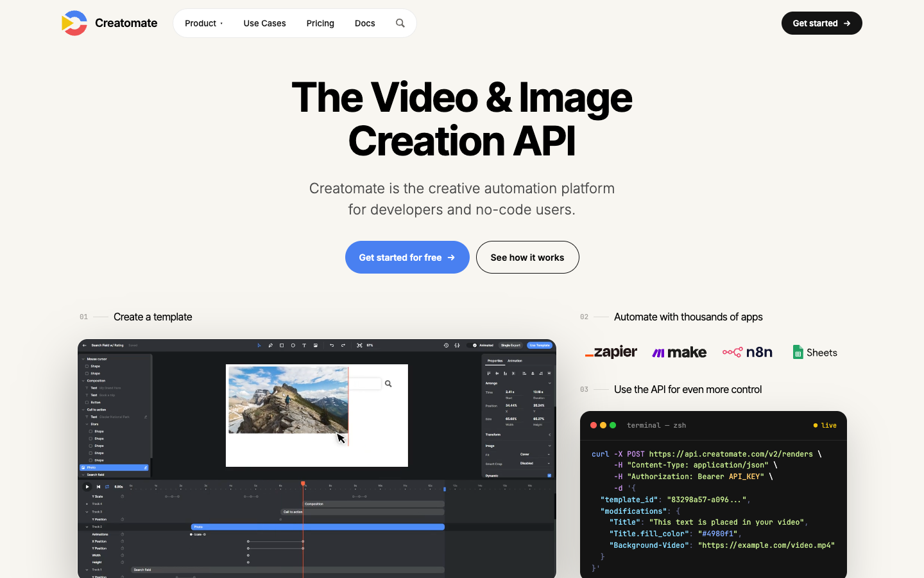The height and width of the screenshot is (578, 924).
Task: Click the Zapier logo
Action: tap(611, 352)
